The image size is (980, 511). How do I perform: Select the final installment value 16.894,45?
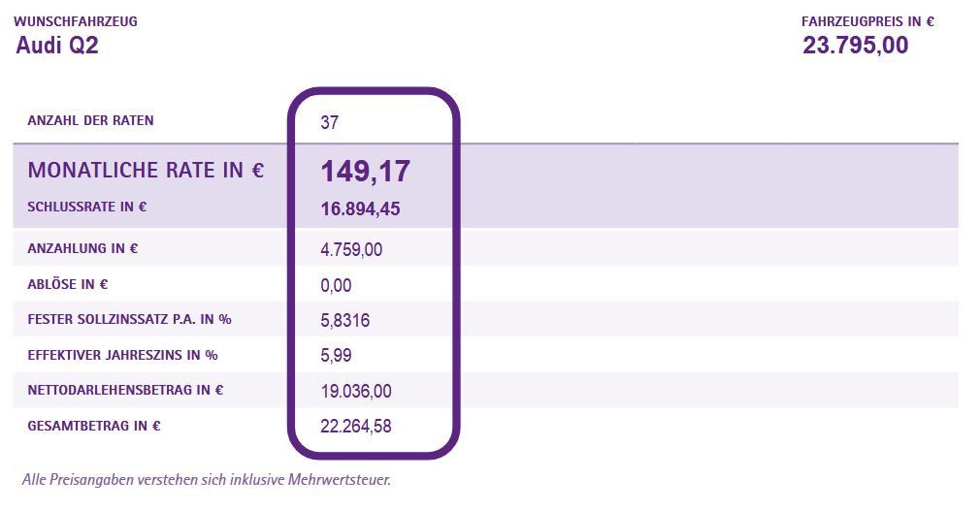pos(360,208)
